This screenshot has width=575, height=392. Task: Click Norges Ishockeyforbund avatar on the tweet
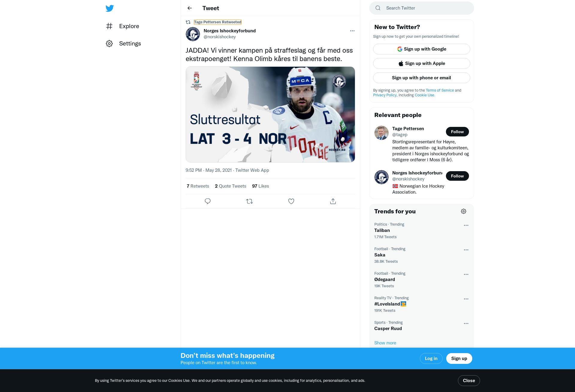pyautogui.click(x=193, y=34)
